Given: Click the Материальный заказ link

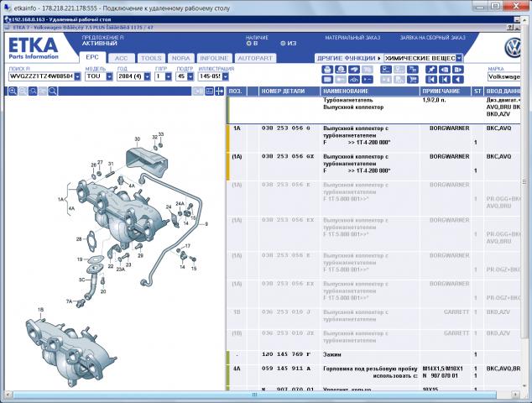Looking at the screenshot, I should [352, 38].
